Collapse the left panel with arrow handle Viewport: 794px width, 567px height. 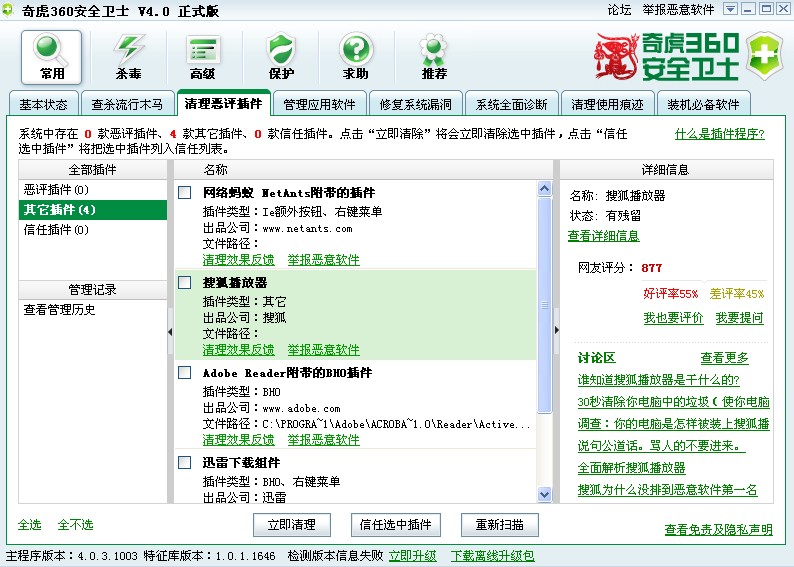click(170, 332)
